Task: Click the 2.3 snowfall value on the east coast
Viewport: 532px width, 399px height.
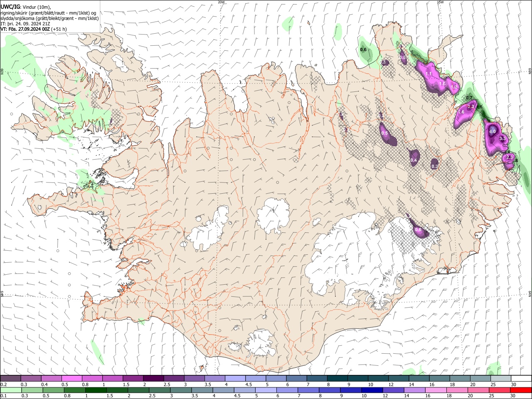Action: click(510, 157)
